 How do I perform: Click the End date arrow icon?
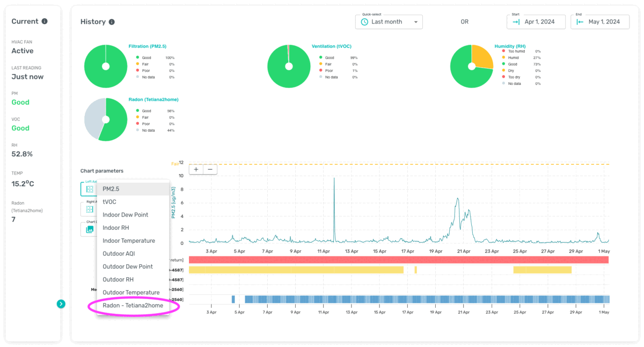click(580, 22)
